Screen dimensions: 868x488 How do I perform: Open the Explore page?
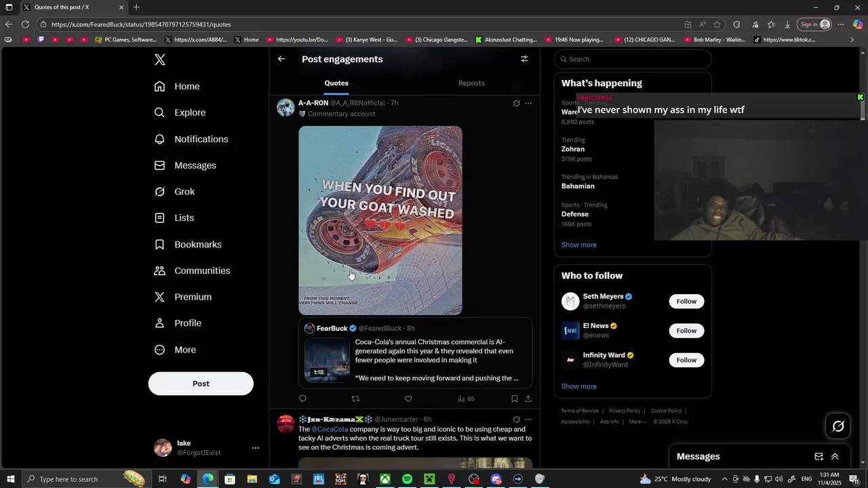180,113
